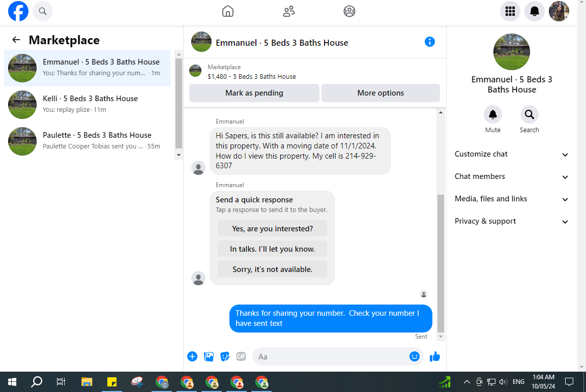Send quick reply 'Yes, are you interested?'
586x392 pixels.
272,229
